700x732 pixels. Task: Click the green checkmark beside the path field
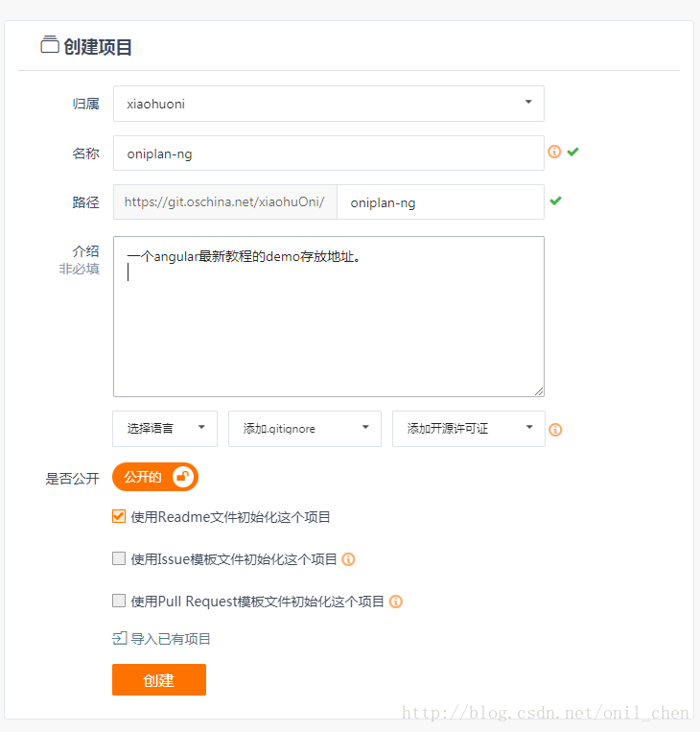pyautogui.click(x=556, y=201)
